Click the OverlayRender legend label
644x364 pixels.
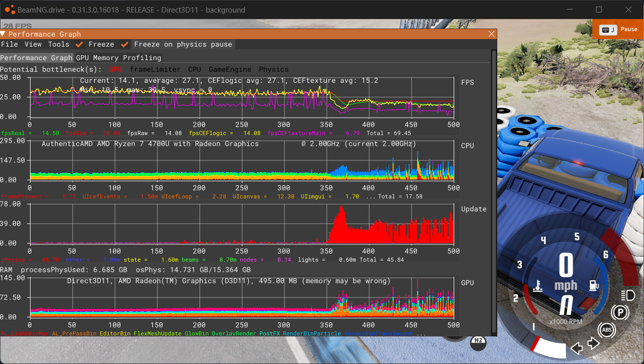[x=233, y=333]
